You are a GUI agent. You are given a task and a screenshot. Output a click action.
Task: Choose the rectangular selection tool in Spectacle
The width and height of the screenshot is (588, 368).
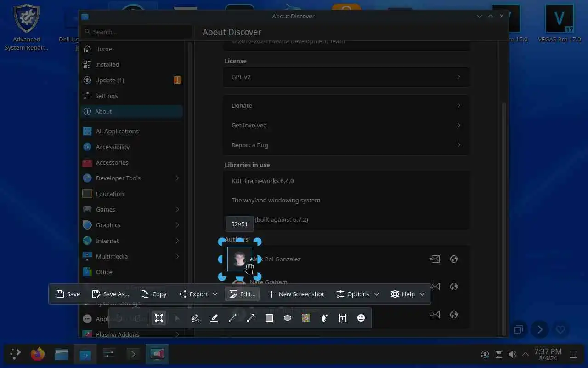coord(159,318)
